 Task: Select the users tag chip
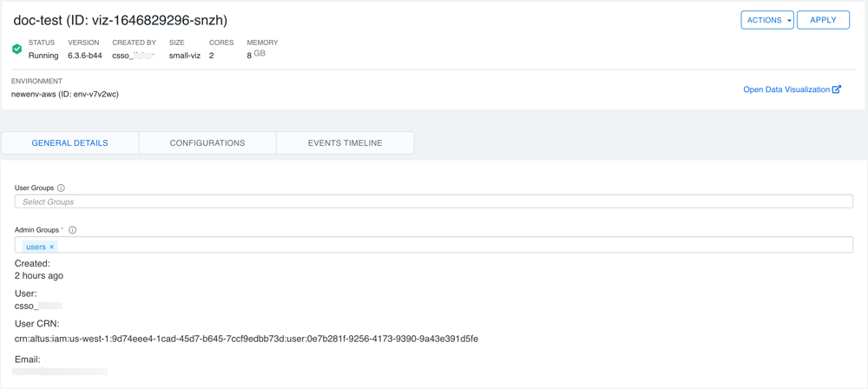pyautogui.click(x=36, y=247)
